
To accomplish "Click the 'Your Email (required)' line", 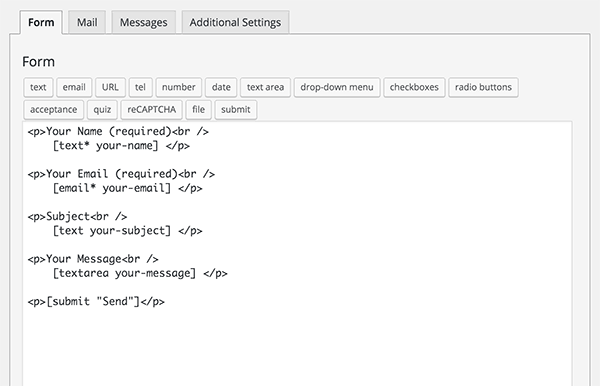I will pos(121,174).
